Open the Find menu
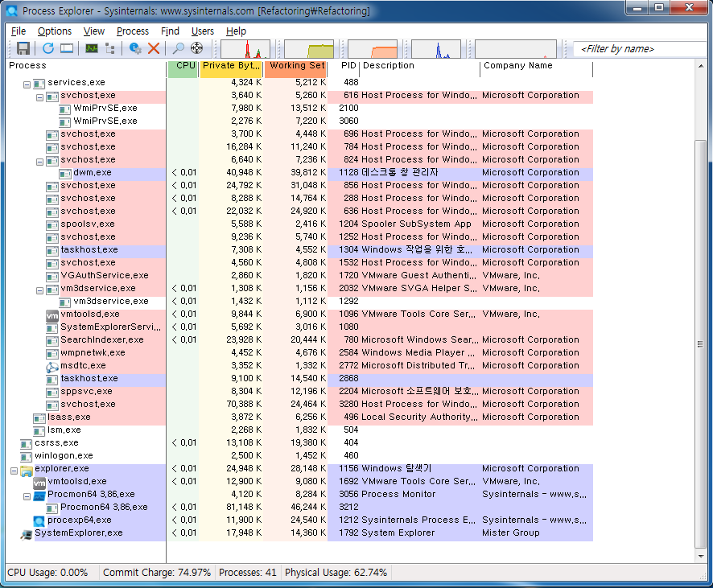 [x=170, y=31]
